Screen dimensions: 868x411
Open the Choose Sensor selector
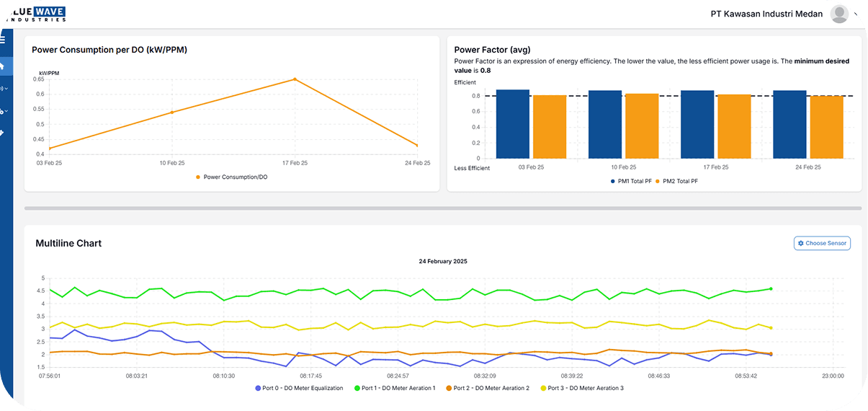822,244
